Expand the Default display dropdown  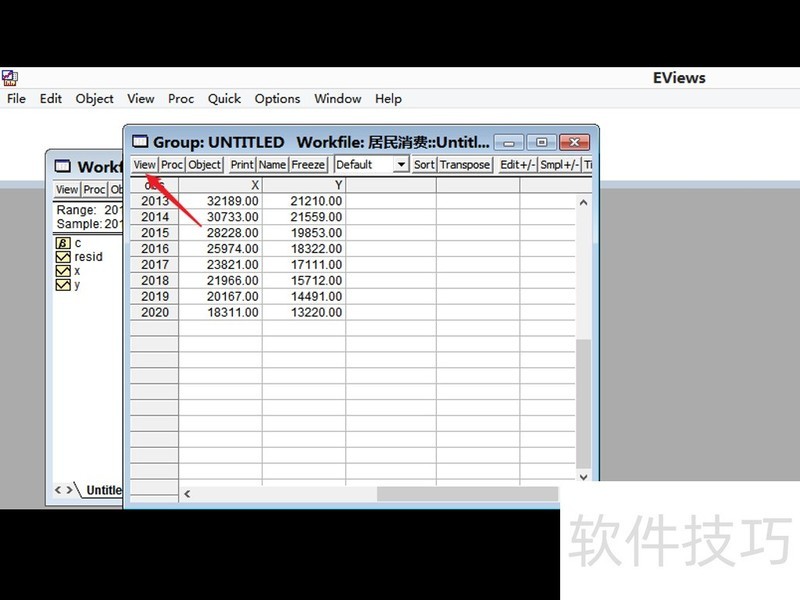pos(402,165)
